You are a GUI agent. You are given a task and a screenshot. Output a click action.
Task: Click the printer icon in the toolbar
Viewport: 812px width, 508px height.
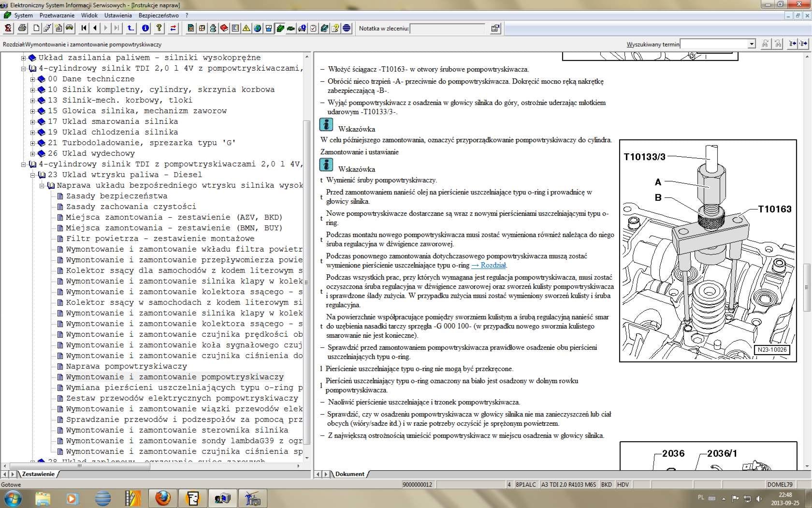[x=22, y=28]
